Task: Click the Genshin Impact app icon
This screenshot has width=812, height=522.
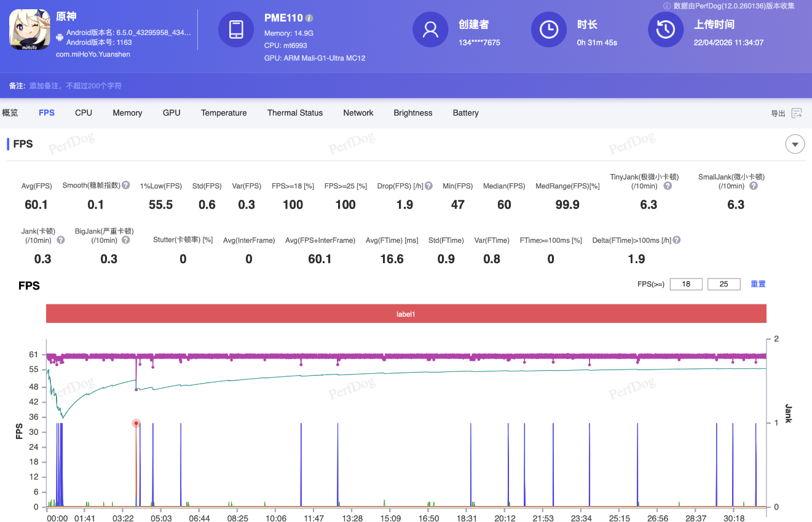Action: pyautogui.click(x=30, y=30)
